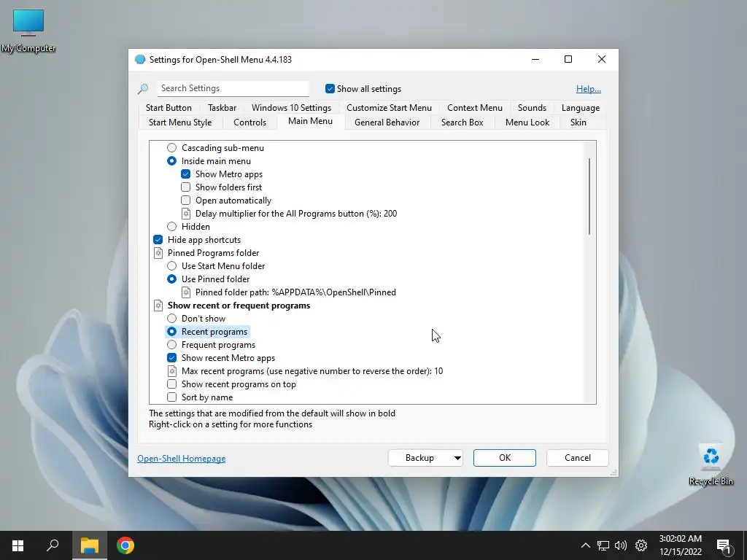Click the Pinned Programs folder setting icon
This screenshot has width=747, height=560.
click(x=158, y=253)
